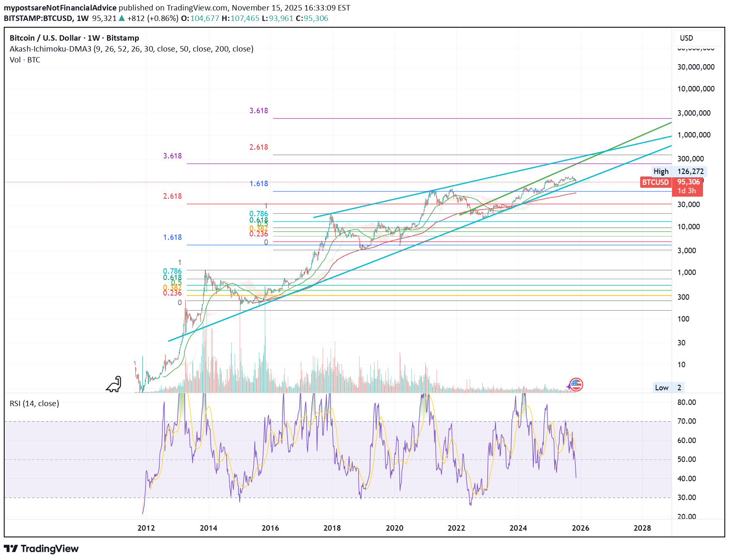
Task: Click the 70.00 level on the RSI scale
Action: click(x=686, y=421)
